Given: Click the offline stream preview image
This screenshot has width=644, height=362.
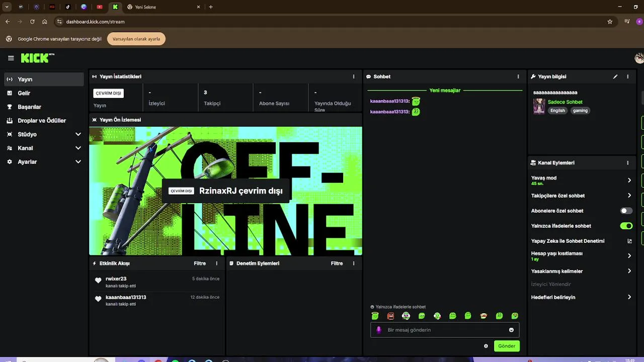Looking at the screenshot, I should 225,191.
